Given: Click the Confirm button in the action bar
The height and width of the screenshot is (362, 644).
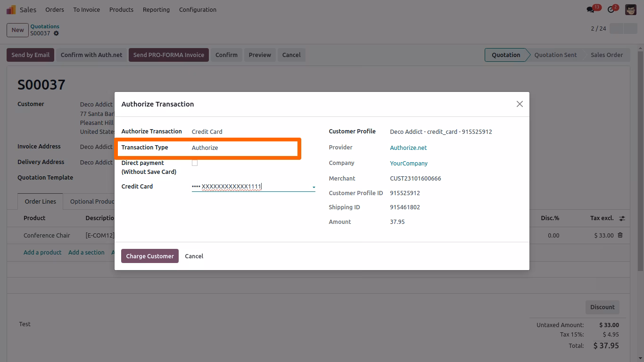Looking at the screenshot, I should tap(226, 55).
